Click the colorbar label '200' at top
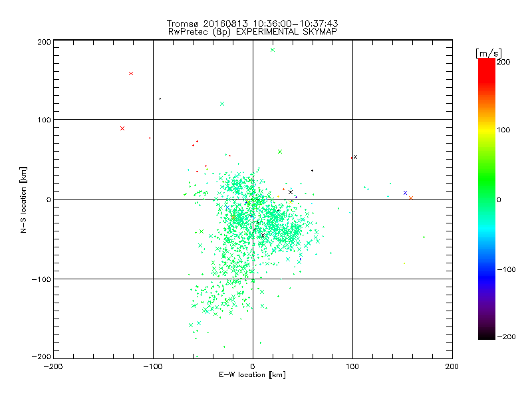The width and height of the screenshot is (532, 399). point(503,62)
